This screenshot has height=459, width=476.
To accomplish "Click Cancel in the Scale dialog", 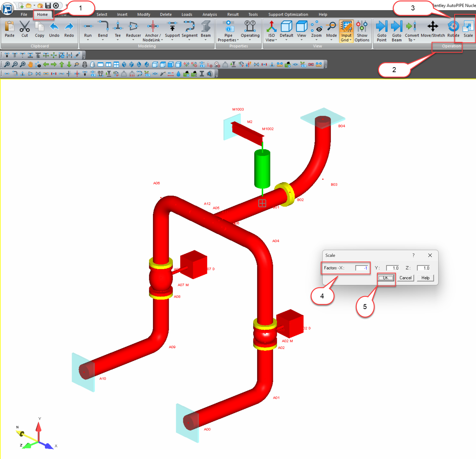I will click(x=405, y=278).
